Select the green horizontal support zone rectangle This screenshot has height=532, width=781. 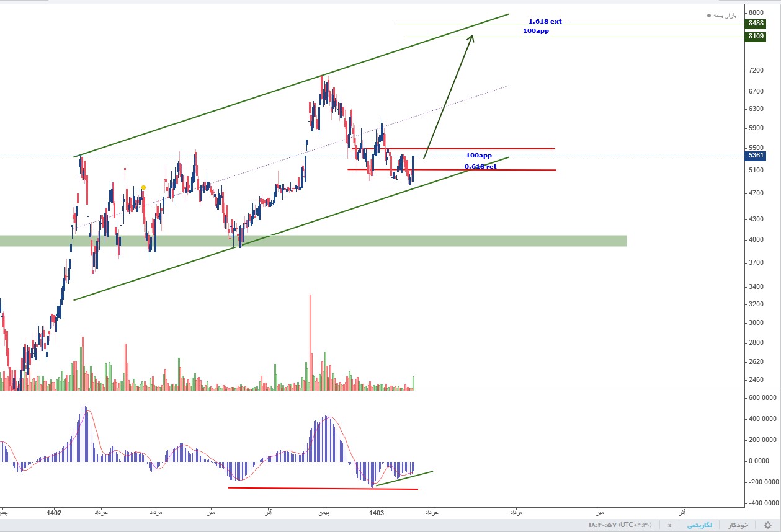[313, 241]
